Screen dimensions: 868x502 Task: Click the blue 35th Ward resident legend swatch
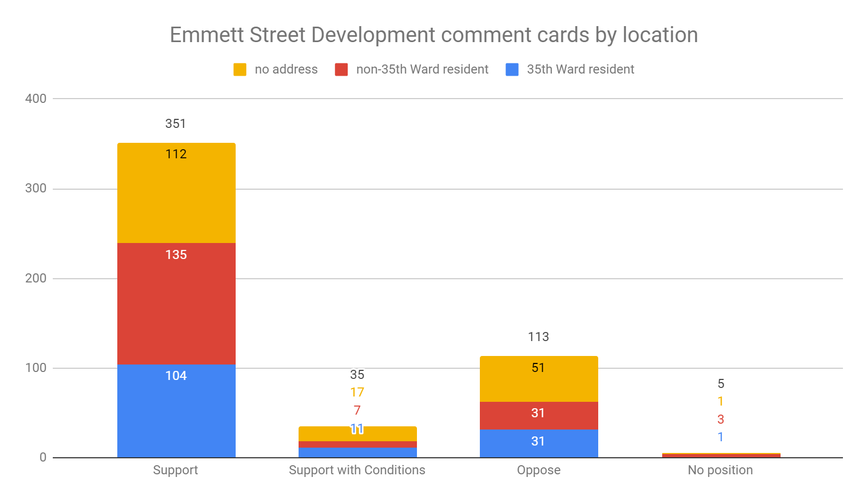512,70
